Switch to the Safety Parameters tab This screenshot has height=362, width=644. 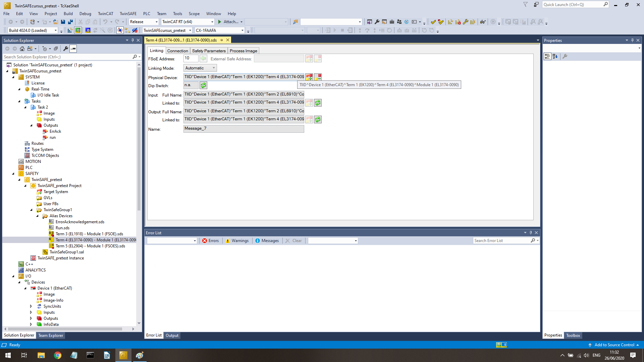pos(209,51)
